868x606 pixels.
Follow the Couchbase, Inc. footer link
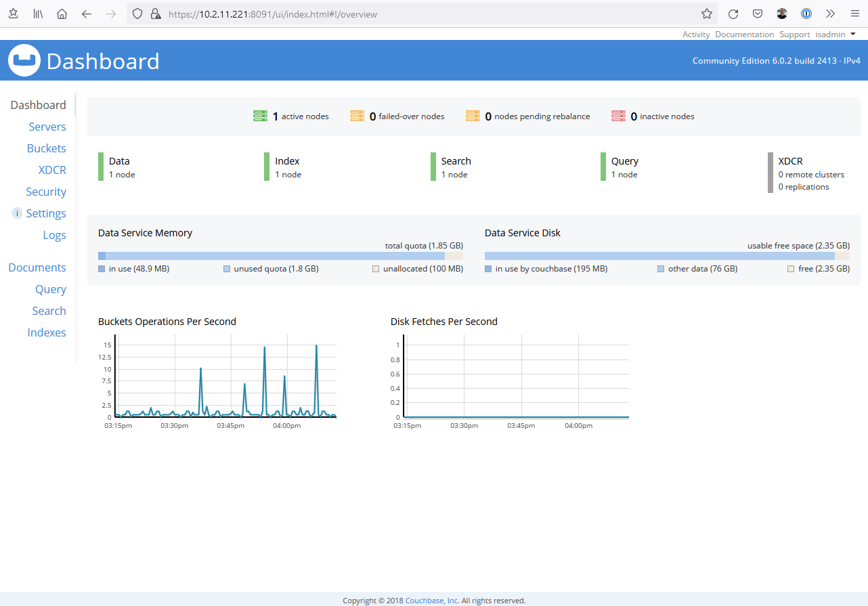click(x=432, y=601)
